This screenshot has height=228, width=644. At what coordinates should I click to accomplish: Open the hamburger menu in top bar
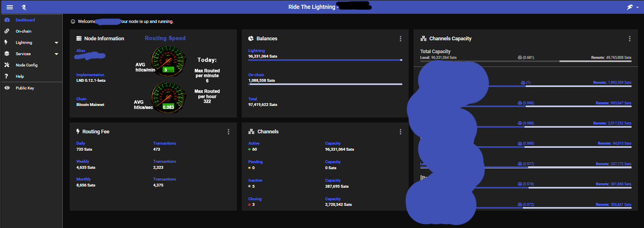(10, 7)
